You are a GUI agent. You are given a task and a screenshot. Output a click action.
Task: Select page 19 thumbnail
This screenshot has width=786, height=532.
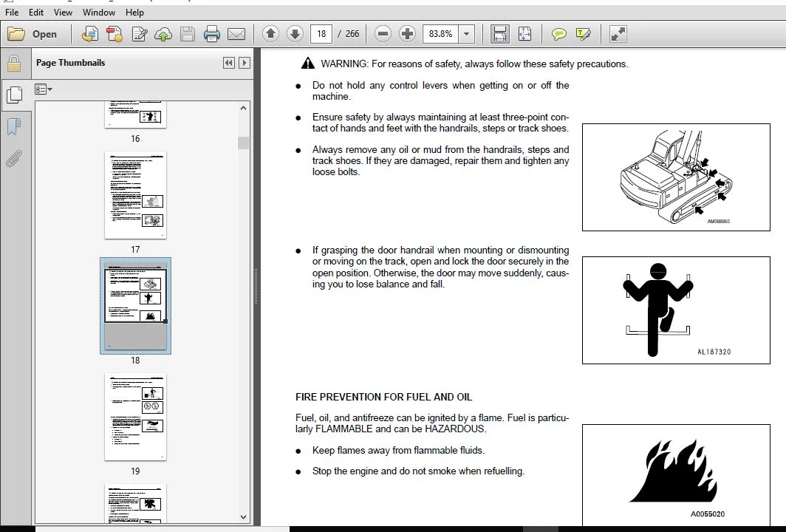click(x=135, y=417)
